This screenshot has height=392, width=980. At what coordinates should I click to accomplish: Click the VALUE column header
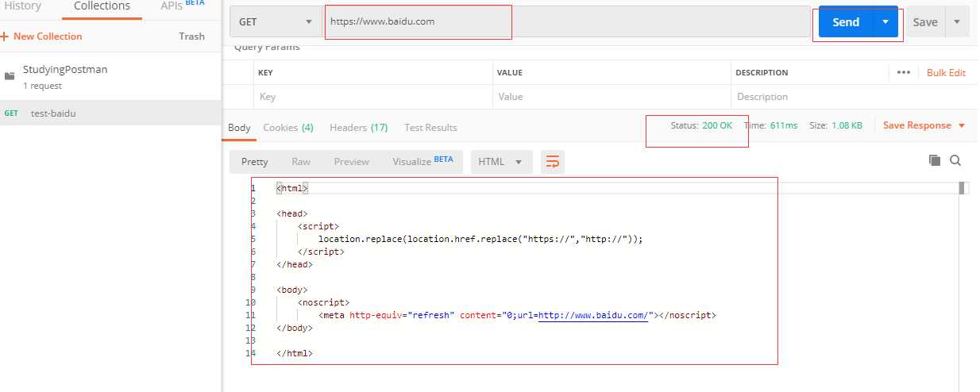(x=509, y=72)
